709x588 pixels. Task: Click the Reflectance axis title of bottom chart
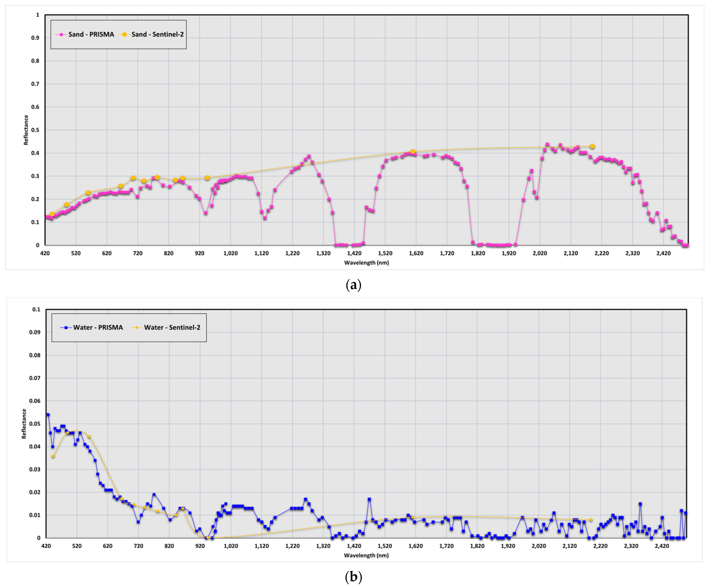click(24, 424)
